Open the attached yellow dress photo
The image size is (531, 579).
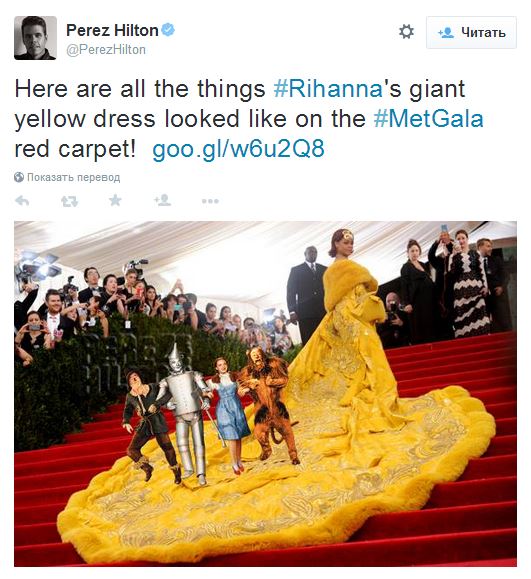coord(265,394)
